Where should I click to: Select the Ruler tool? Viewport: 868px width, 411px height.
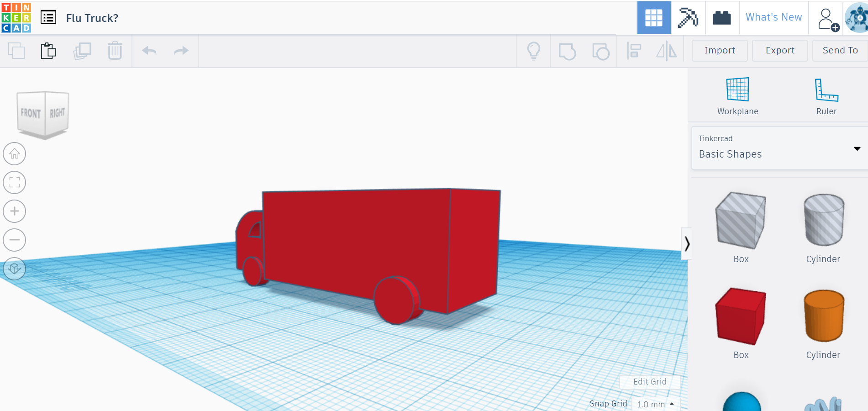[x=826, y=96]
